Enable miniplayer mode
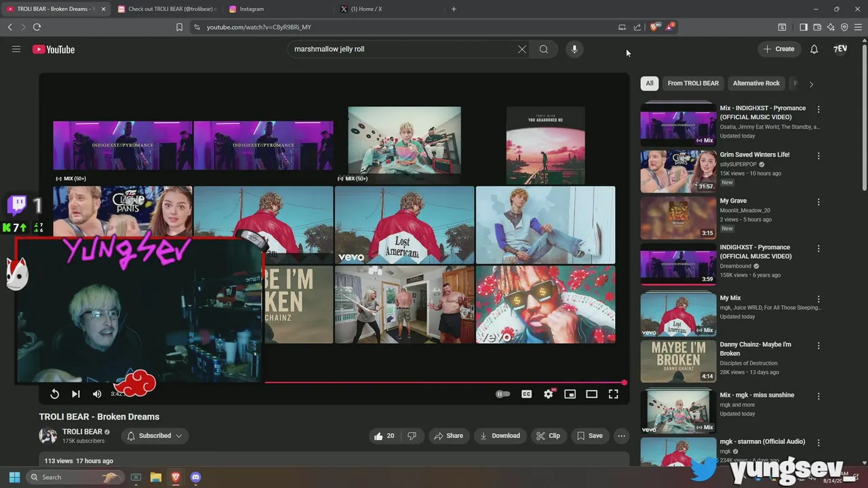Screen dimensions: 868x488 tap(570, 394)
